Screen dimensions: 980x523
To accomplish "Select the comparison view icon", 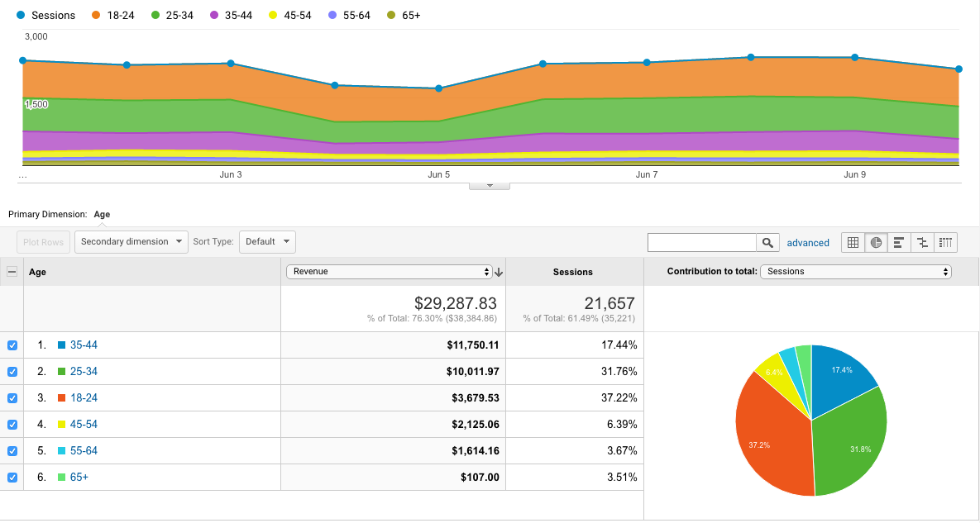I will click(x=922, y=242).
